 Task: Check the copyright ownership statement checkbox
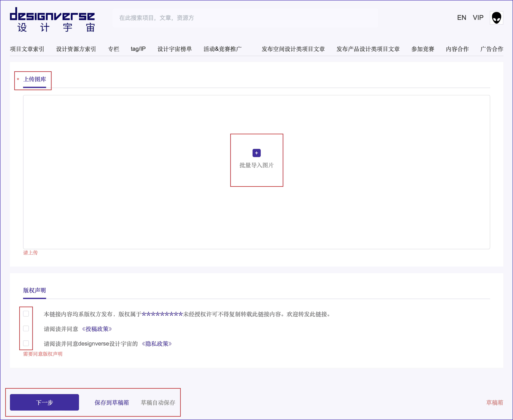click(x=26, y=314)
